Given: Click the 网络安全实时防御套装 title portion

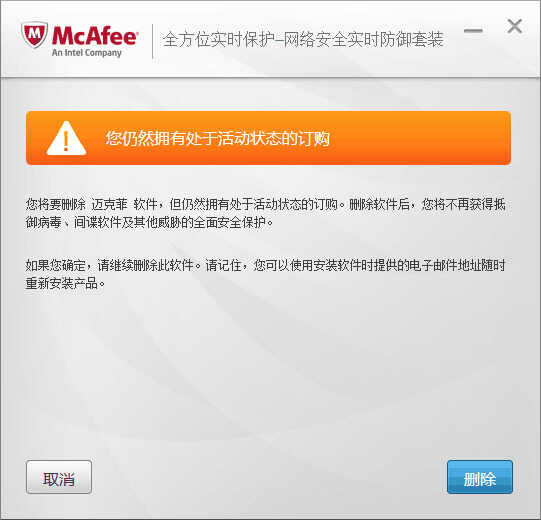Looking at the screenshot, I should [x=364, y=39].
